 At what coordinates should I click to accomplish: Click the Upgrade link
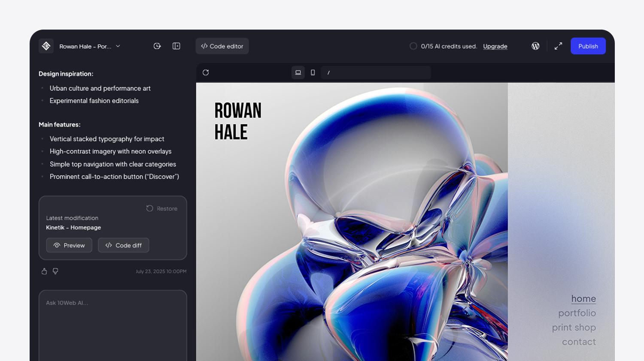[x=495, y=46]
